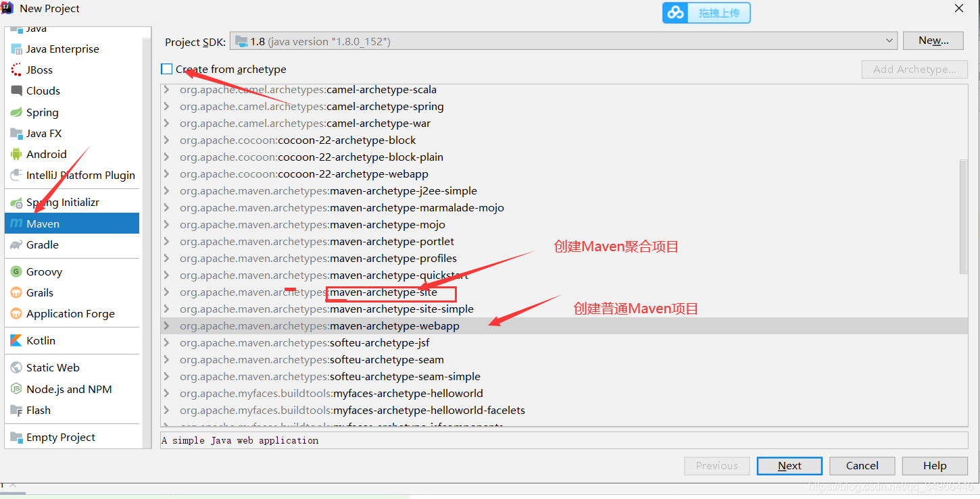Expand softeu-archetype-jsf entry
This screenshot has height=499, width=980.
point(166,342)
